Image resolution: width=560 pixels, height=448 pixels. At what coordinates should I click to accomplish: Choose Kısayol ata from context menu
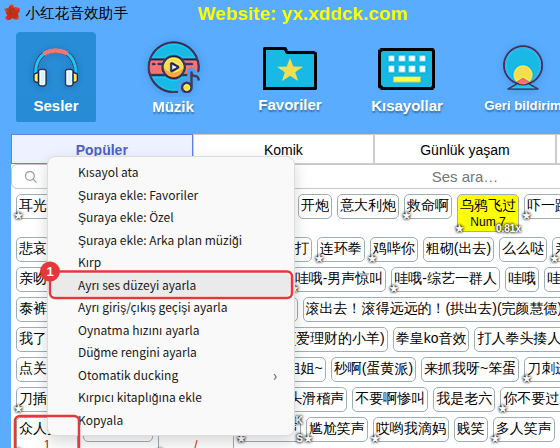(171, 173)
